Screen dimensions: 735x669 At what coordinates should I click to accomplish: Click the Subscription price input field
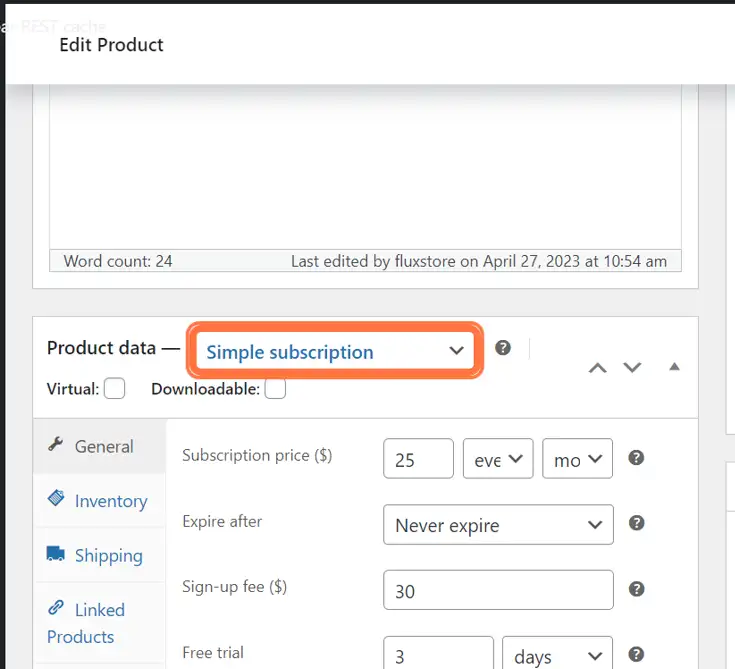(418, 459)
